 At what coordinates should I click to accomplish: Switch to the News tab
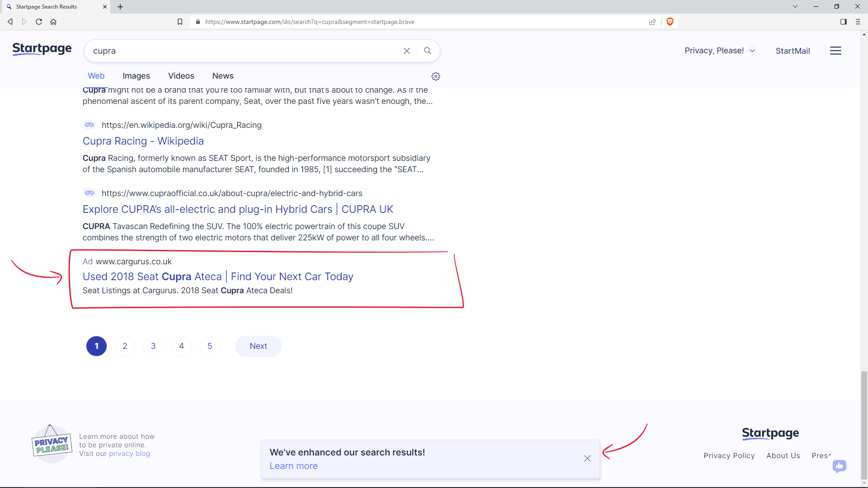222,75
